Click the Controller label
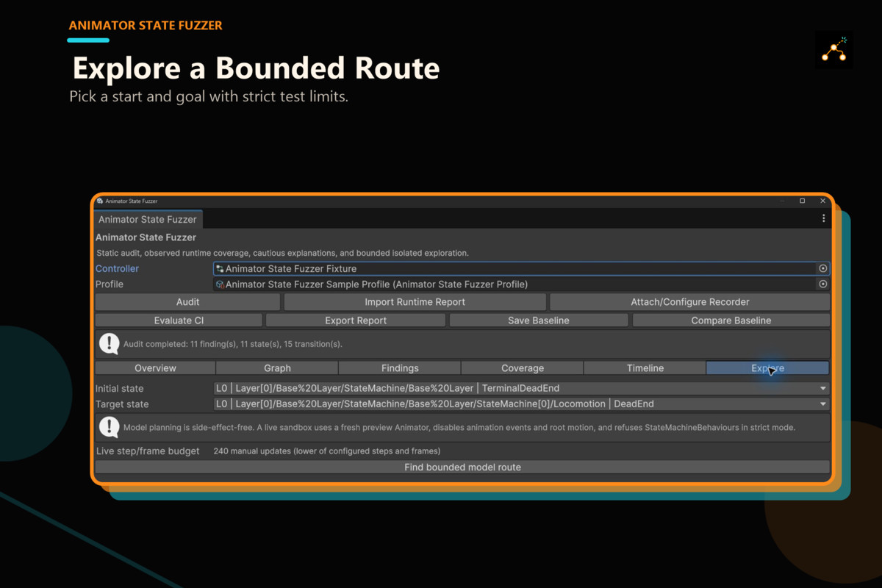The image size is (882, 588). click(x=117, y=269)
